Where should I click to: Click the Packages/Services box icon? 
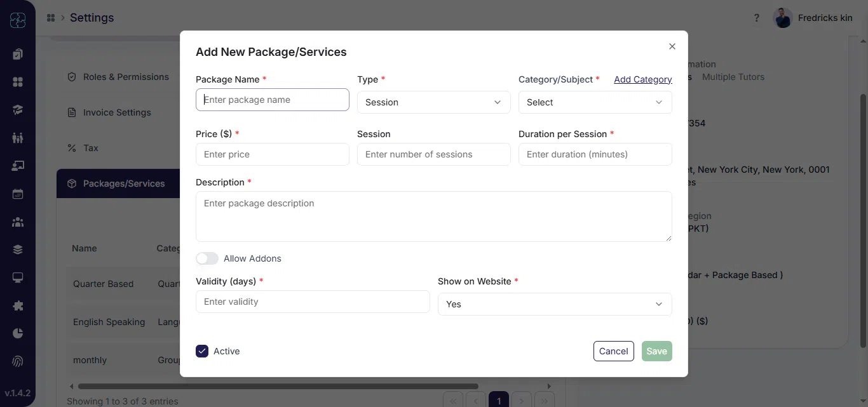[72, 183]
